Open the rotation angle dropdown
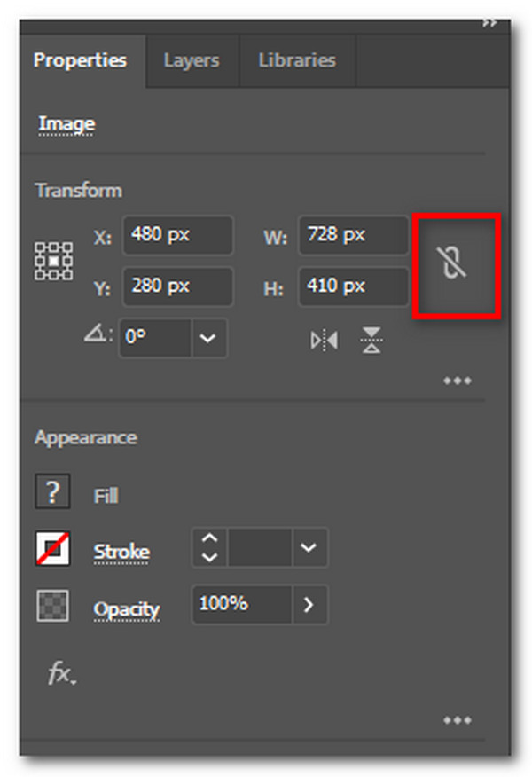This screenshot has height=777, width=532. point(207,339)
